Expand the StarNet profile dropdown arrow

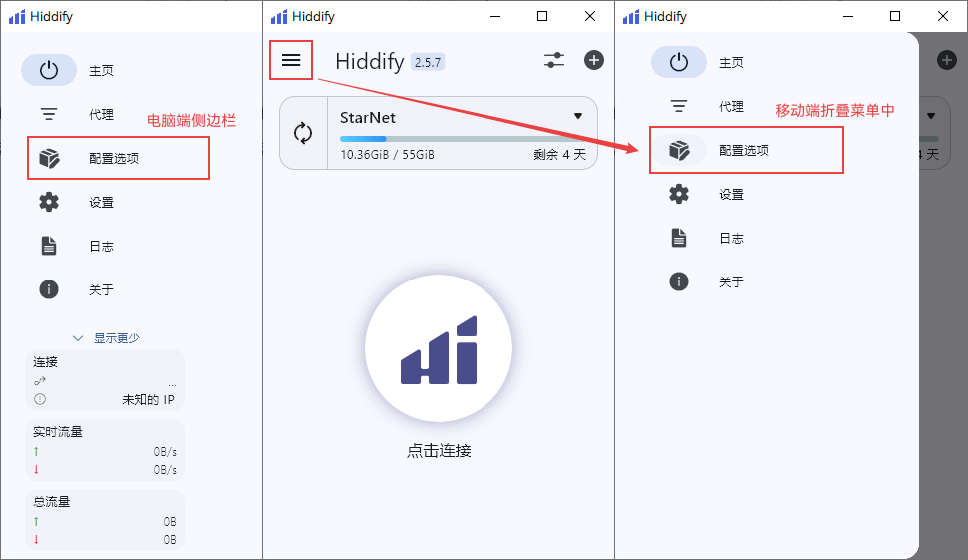point(578,116)
